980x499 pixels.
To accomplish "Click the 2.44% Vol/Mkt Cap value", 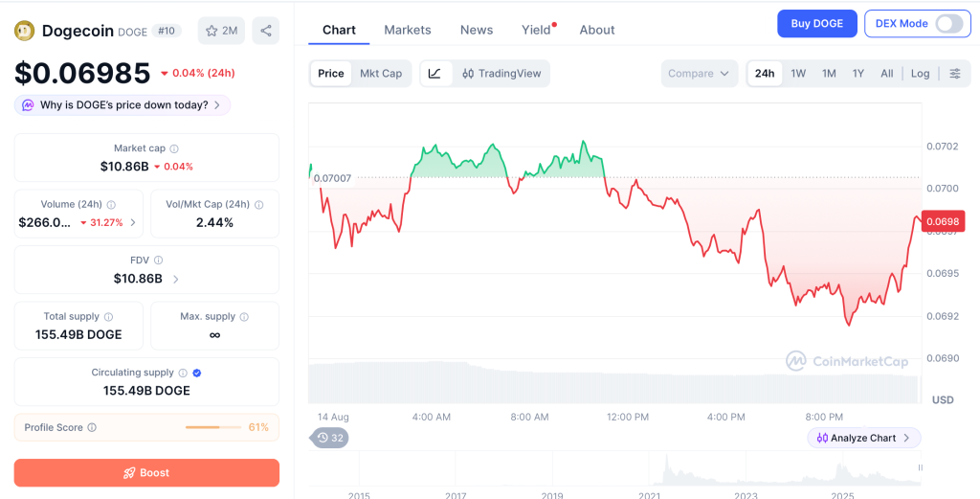I will click(215, 222).
